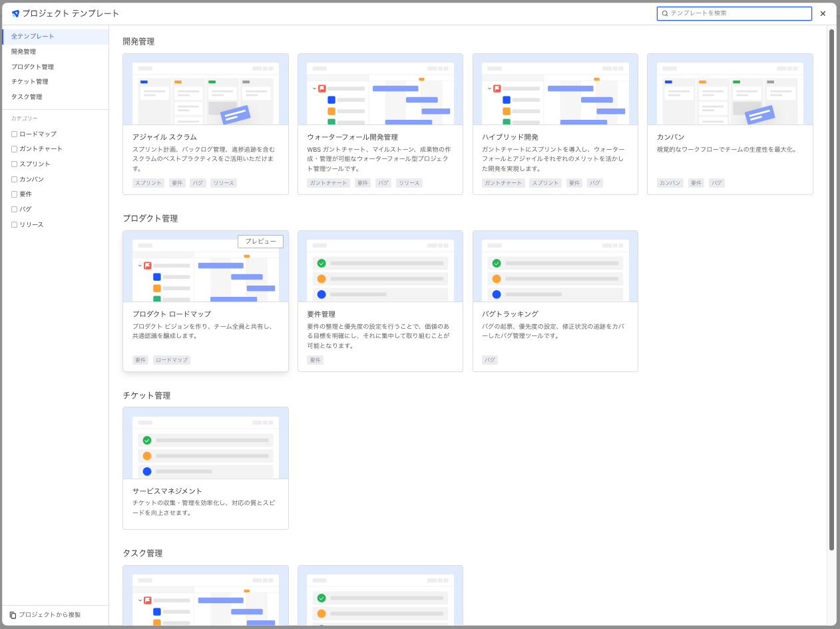Check the ロードマップ category checkbox
This screenshot has height=629, width=840.
click(14, 134)
